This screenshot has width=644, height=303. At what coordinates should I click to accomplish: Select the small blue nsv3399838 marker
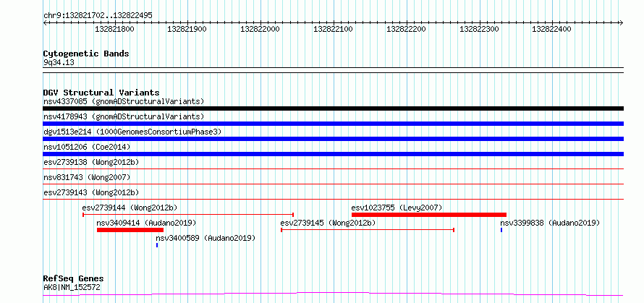[x=501, y=230]
